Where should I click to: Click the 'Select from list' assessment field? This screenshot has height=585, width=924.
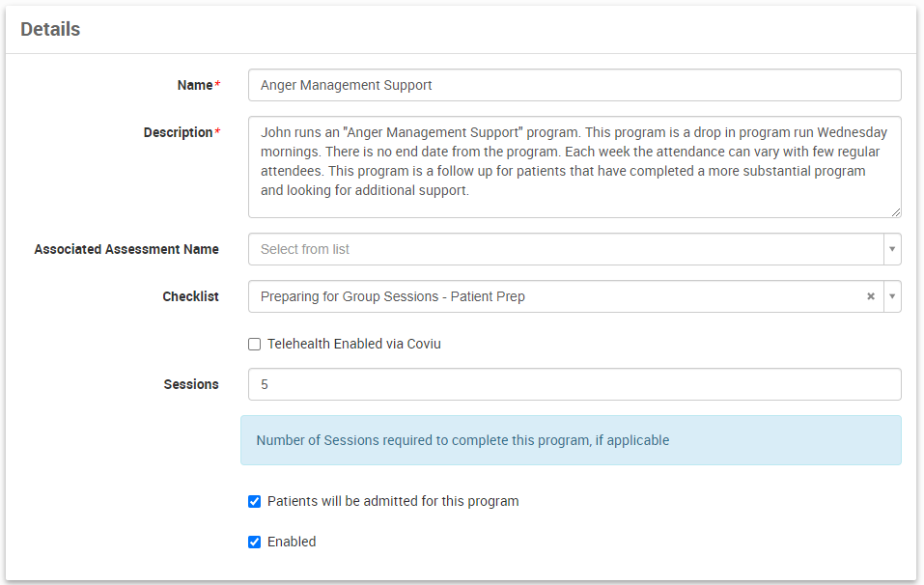[x=565, y=249]
